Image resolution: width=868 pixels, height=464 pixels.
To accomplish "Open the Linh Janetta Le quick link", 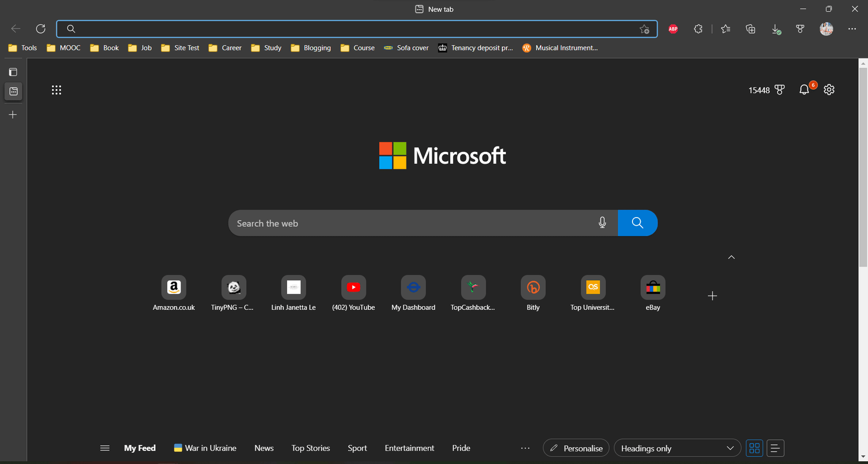I will click(293, 294).
